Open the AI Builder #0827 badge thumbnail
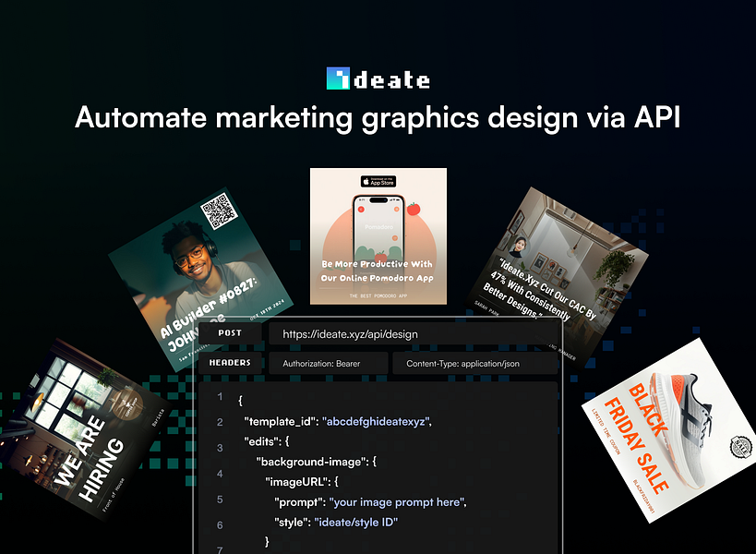 point(200,279)
